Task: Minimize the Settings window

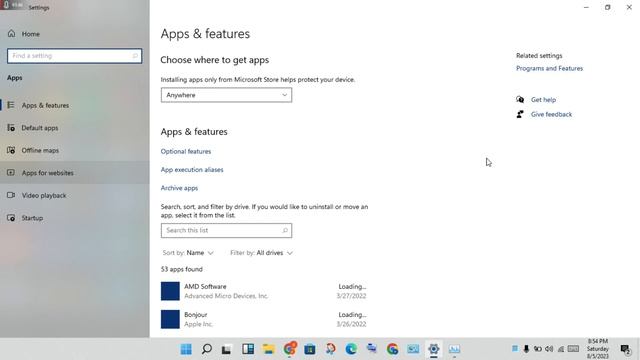Action: [x=586, y=7]
